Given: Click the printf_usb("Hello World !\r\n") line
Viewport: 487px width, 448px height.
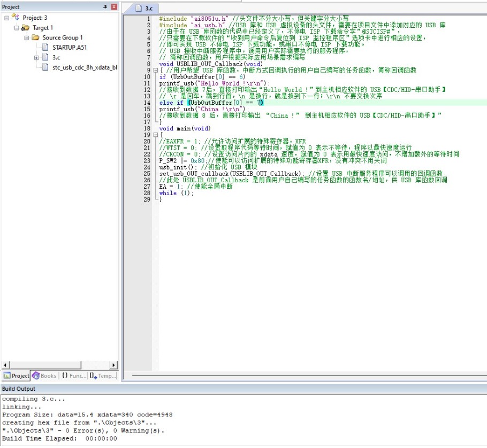Looking at the screenshot, I should click(x=215, y=83).
